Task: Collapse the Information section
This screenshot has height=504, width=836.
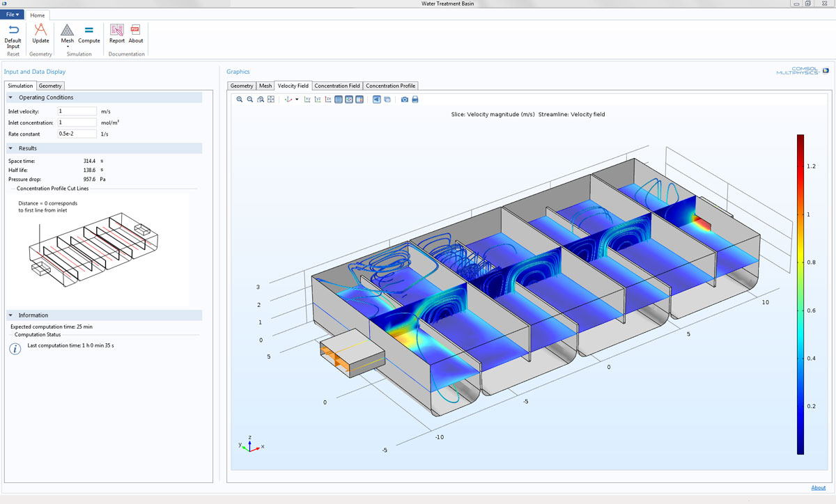Action: tap(10, 315)
